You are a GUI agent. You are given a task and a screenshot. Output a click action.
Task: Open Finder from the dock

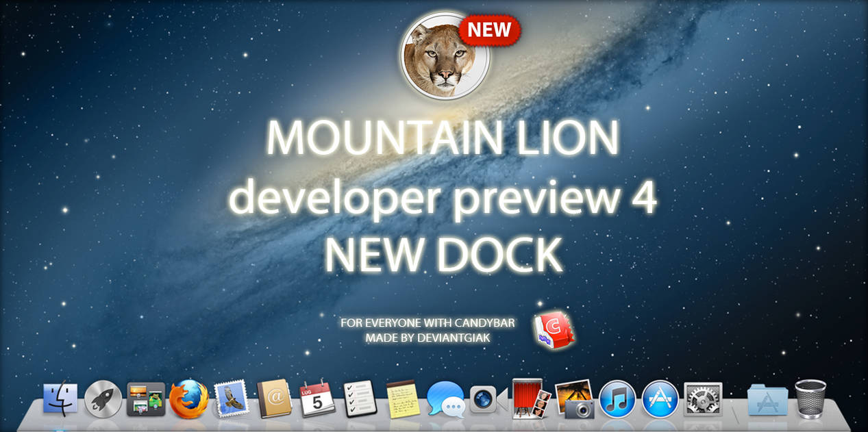pos(60,399)
